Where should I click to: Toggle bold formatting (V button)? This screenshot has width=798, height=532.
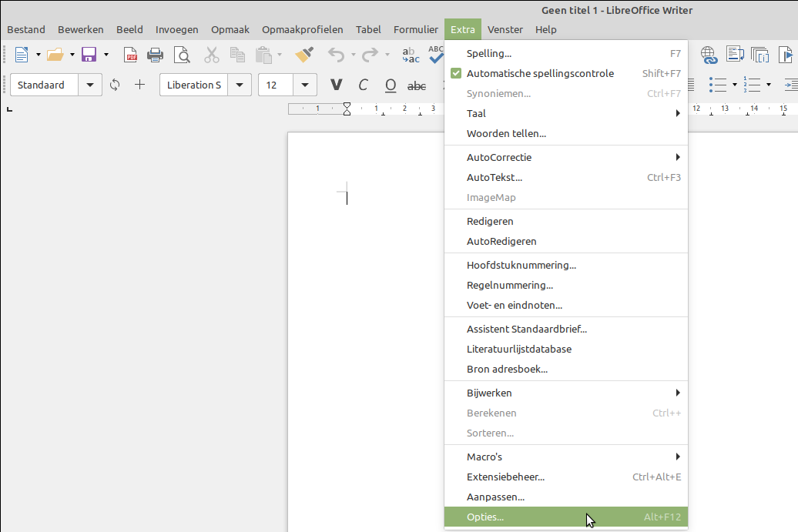(x=336, y=85)
